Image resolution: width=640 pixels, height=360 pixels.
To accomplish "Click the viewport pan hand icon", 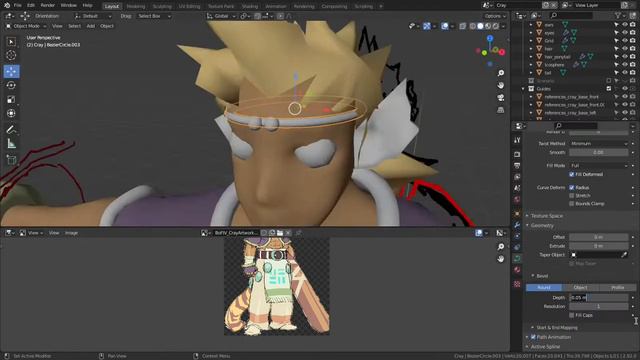I will point(501,85).
